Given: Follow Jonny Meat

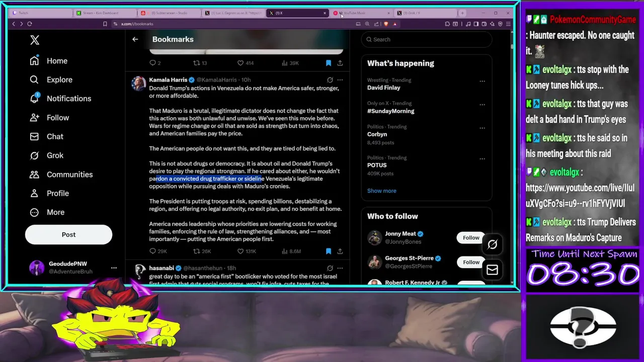Looking at the screenshot, I should click(x=471, y=238).
